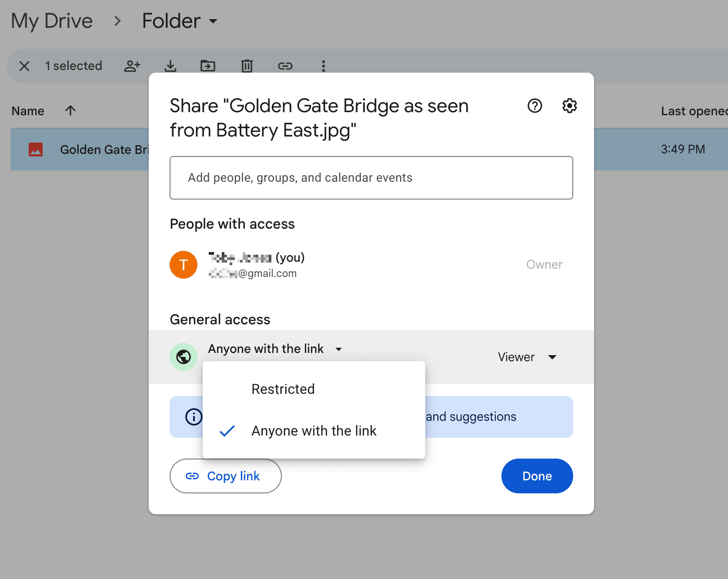Open the Viewer permission dropdown
Image resolution: width=728 pixels, height=579 pixels.
[x=527, y=357]
